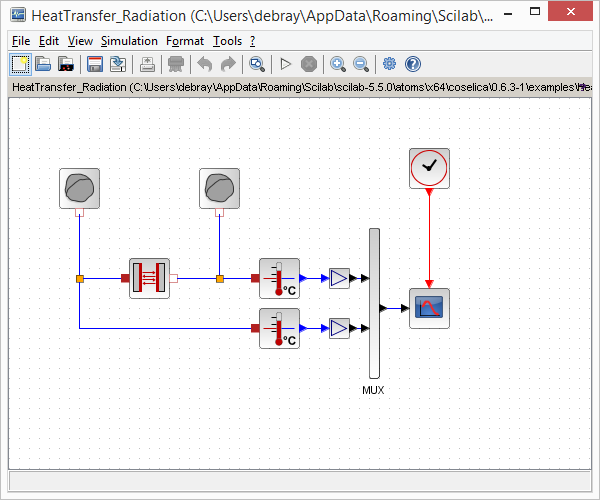
Task: Open the Simulation menu
Action: [x=129, y=41]
